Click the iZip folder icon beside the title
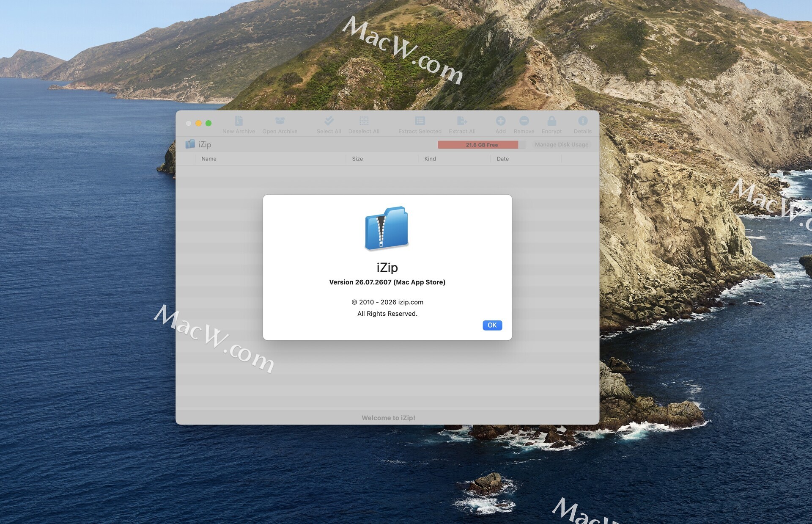 tap(190, 144)
